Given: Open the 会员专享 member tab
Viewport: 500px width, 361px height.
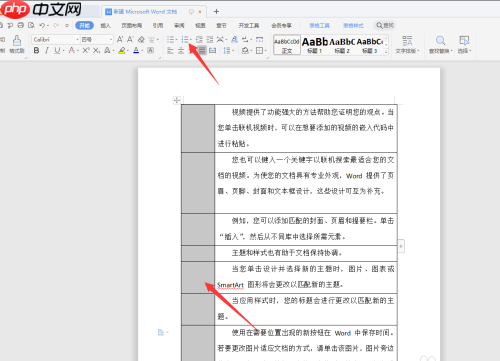Looking at the screenshot, I should (281, 25).
